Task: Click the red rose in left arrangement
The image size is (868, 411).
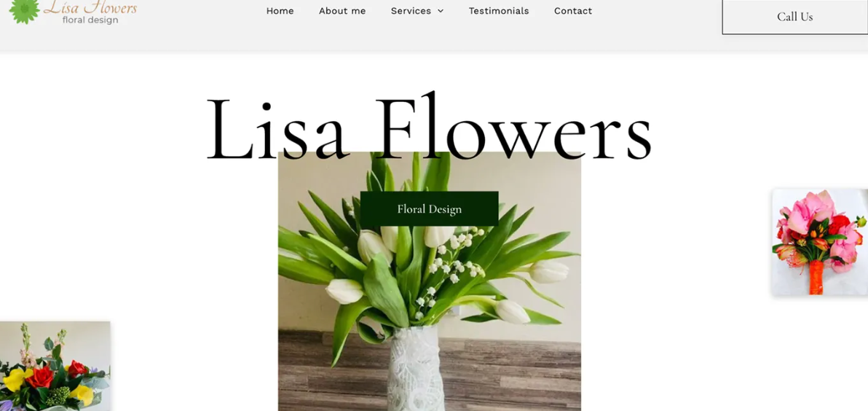Action: [40, 377]
